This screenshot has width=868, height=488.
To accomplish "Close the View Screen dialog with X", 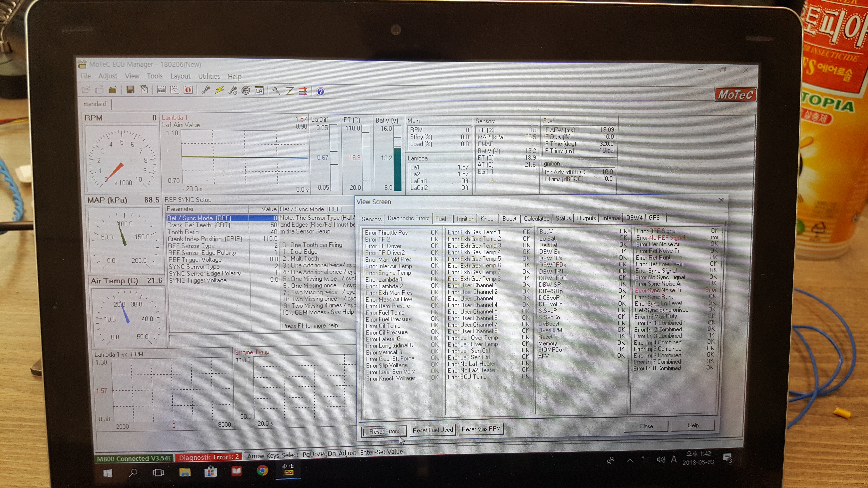I will [x=721, y=200].
